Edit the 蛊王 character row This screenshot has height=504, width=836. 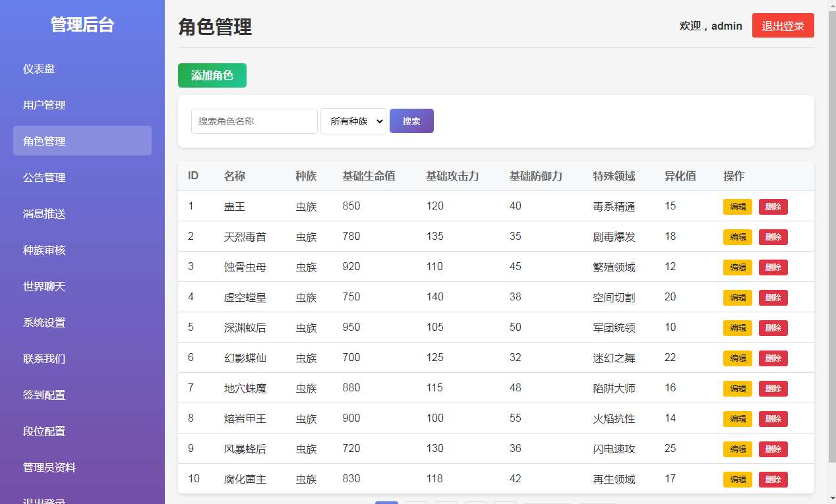tap(737, 207)
